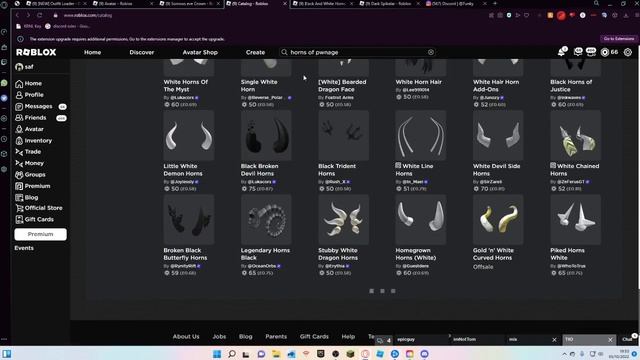The height and width of the screenshot is (360, 640).
Task: Open Events section in the sidebar
Action: point(24,248)
